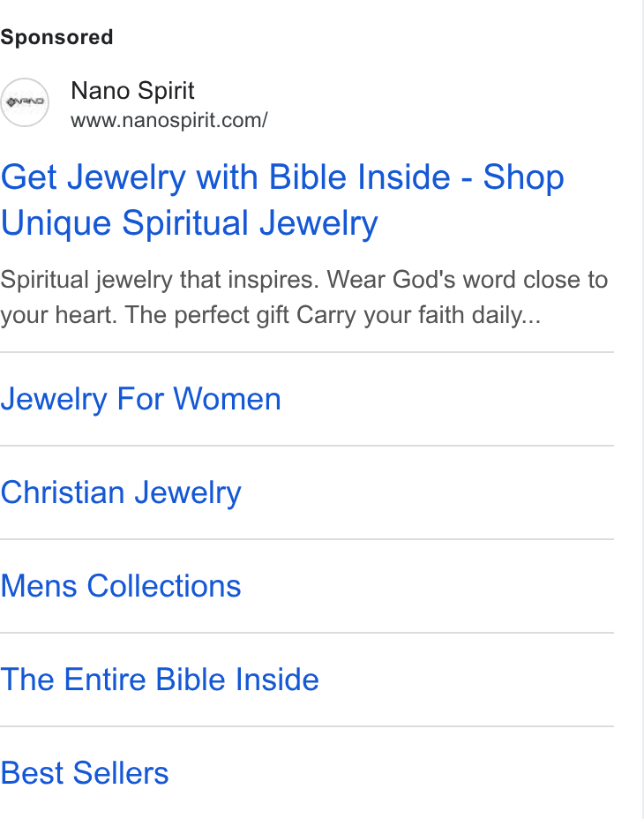Viewport: 644px width, 819px height.
Task: Open the Nano Spirit advertiser name
Action: pos(132,91)
